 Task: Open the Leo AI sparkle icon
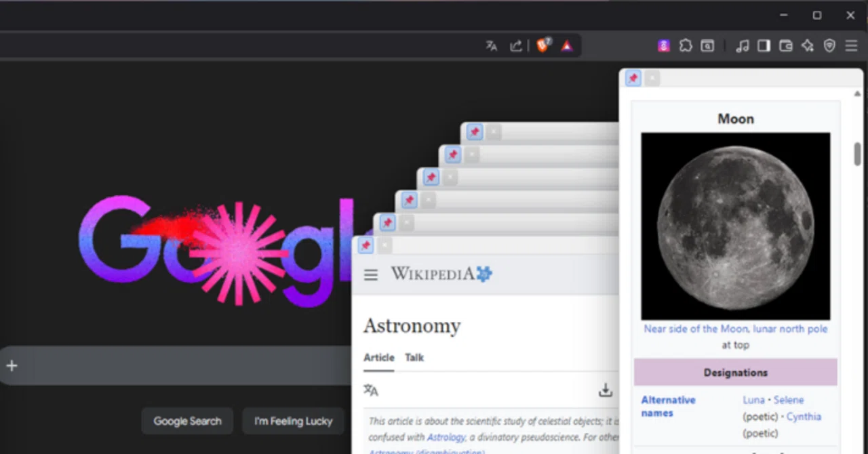tap(808, 46)
